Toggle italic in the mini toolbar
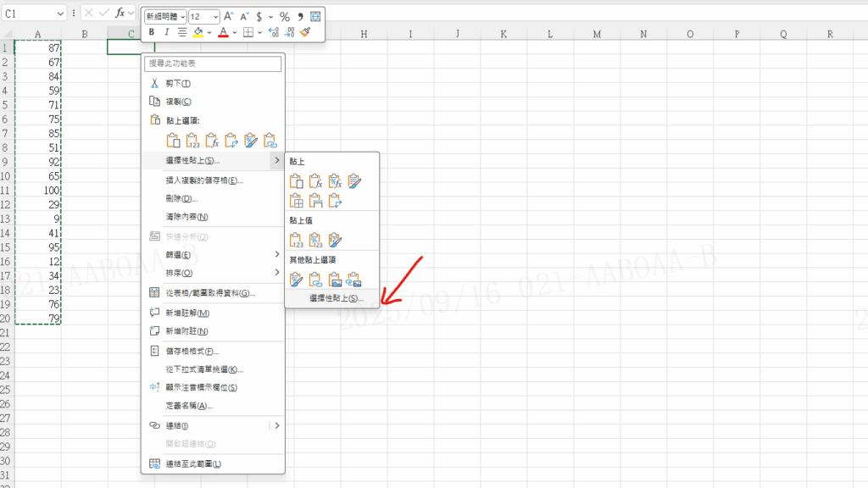This screenshot has width=868, height=488. [x=167, y=32]
